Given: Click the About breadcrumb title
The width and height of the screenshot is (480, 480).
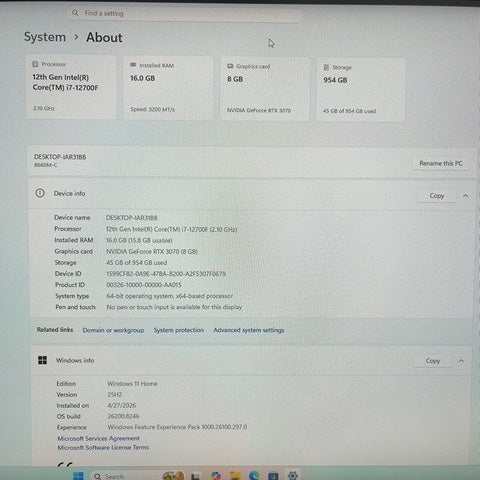Looking at the screenshot, I should click(x=104, y=37).
